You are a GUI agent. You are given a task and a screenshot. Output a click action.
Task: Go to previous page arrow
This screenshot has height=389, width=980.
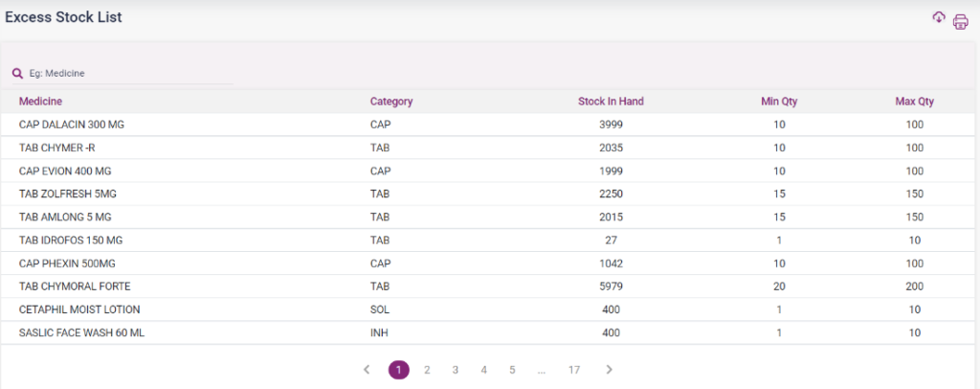coord(367,370)
